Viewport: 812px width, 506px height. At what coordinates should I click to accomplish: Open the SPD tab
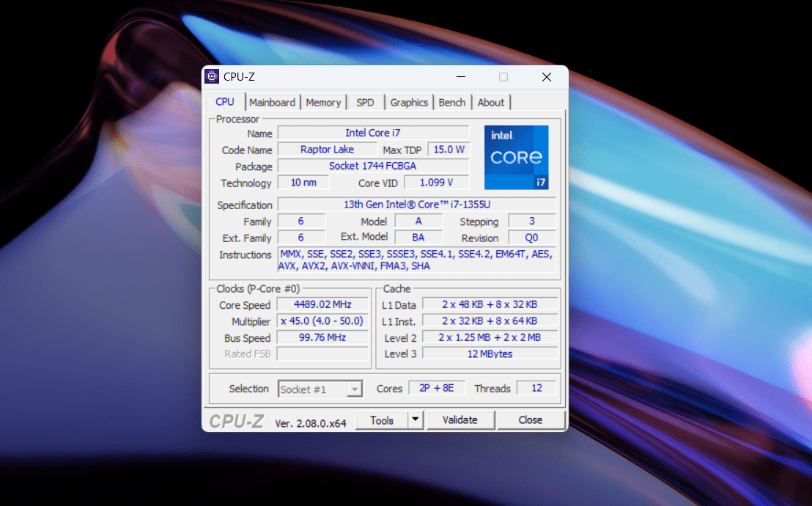click(x=365, y=103)
